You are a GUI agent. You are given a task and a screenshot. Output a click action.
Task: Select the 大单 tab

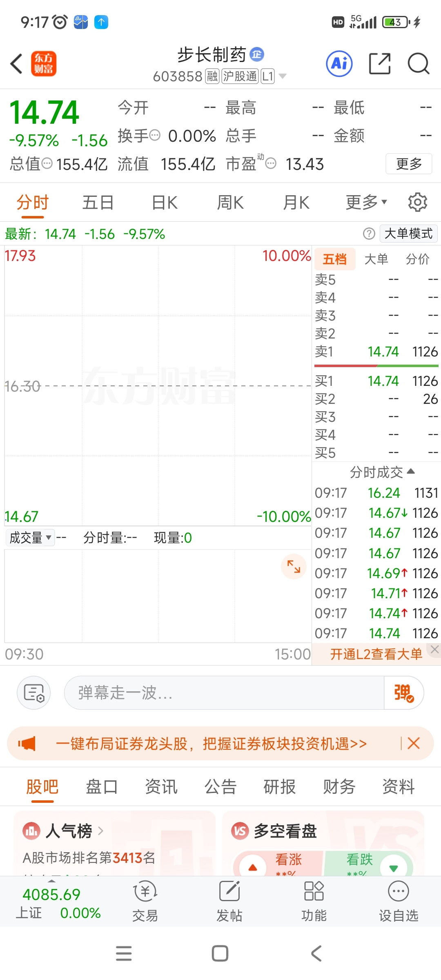[x=376, y=259]
